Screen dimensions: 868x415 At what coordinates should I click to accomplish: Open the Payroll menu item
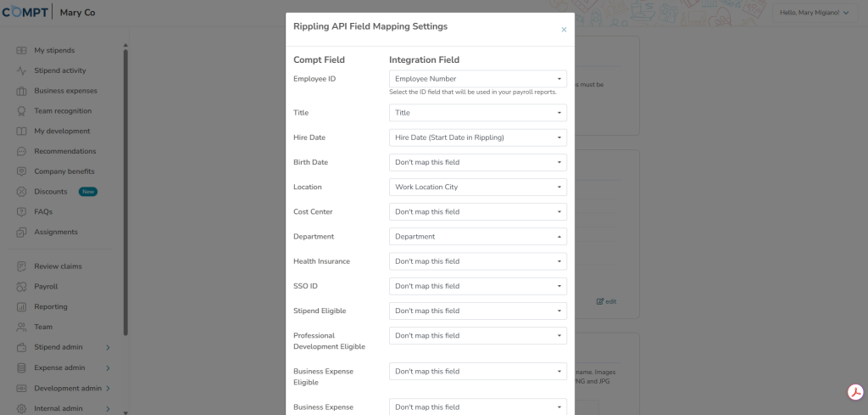(x=46, y=287)
